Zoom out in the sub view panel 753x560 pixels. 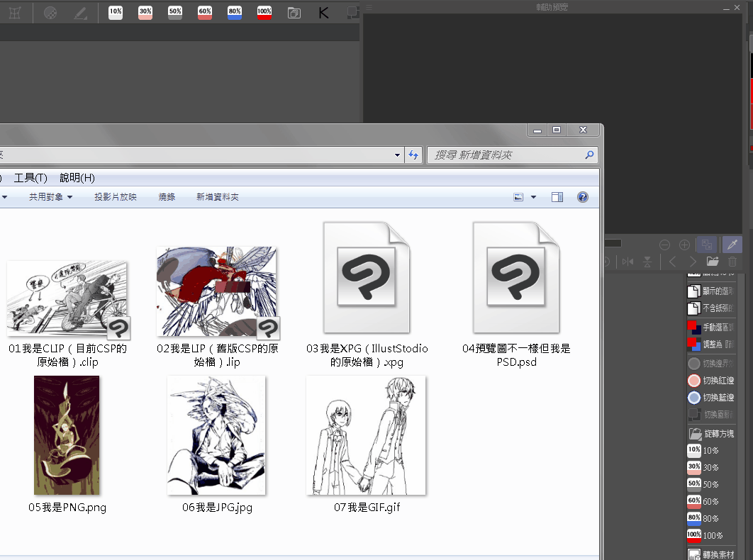664,245
